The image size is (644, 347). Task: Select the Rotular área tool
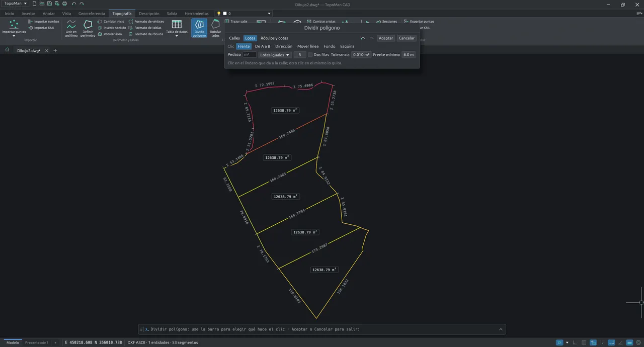pos(110,34)
